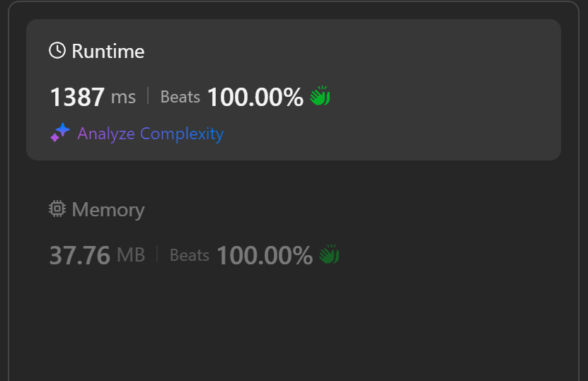Click the sparkle icon before Analyze Complexity
The width and height of the screenshot is (588, 381).
[59, 133]
